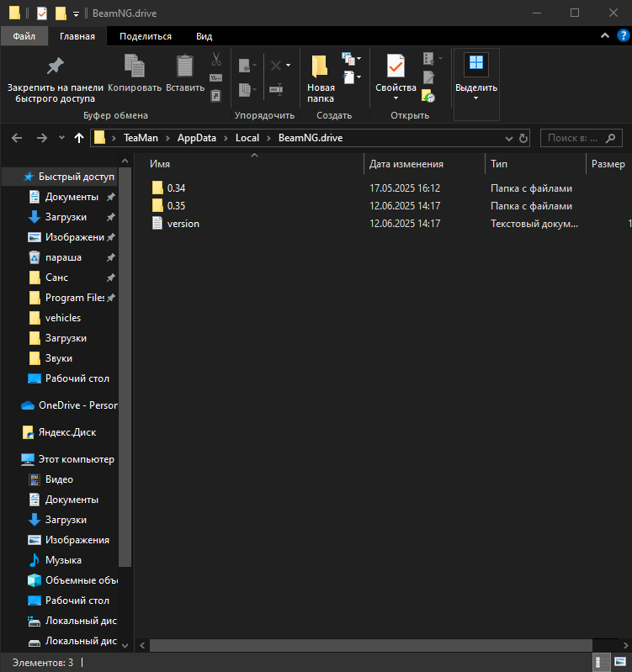Click the History icon in Открыть group

point(428,96)
